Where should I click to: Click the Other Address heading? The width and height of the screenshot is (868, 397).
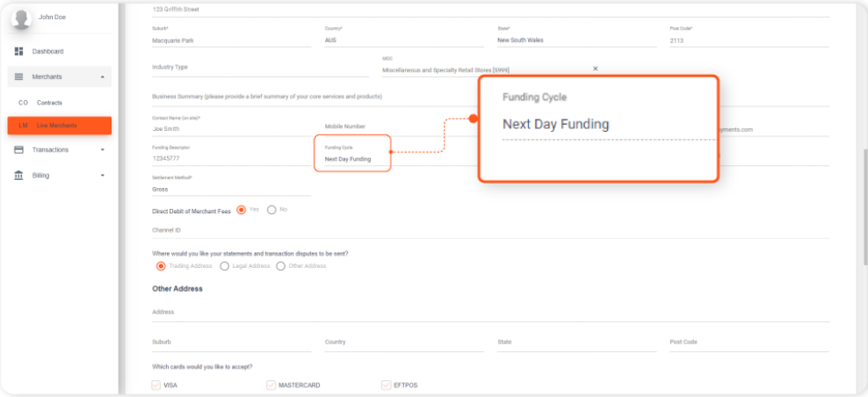tap(177, 289)
